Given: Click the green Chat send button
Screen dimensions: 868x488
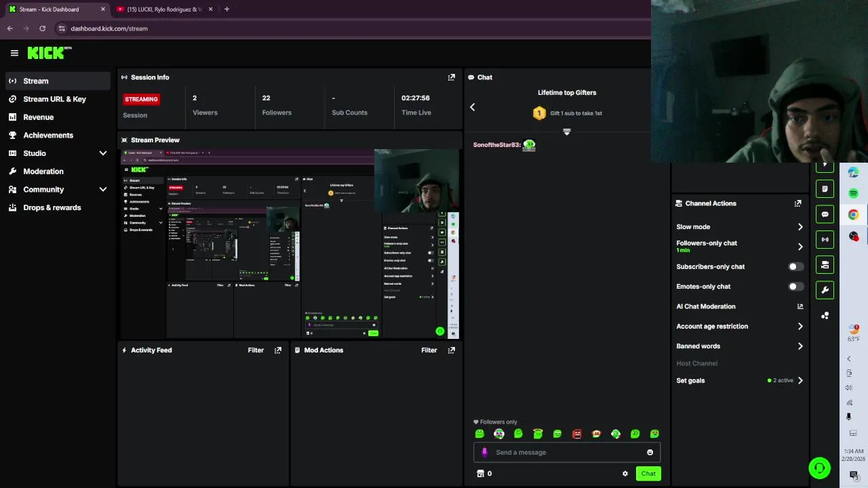Looking at the screenshot, I should point(648,474).
